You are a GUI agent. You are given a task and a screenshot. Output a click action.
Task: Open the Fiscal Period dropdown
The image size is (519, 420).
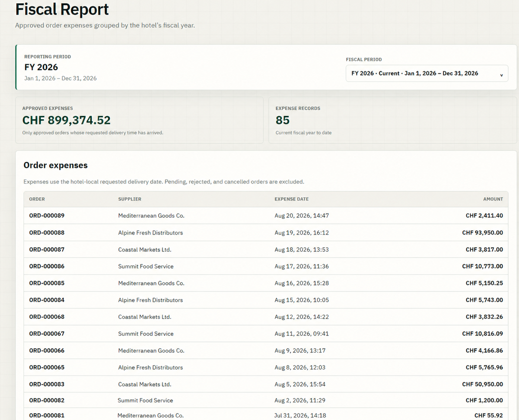[x=427, y=73]
